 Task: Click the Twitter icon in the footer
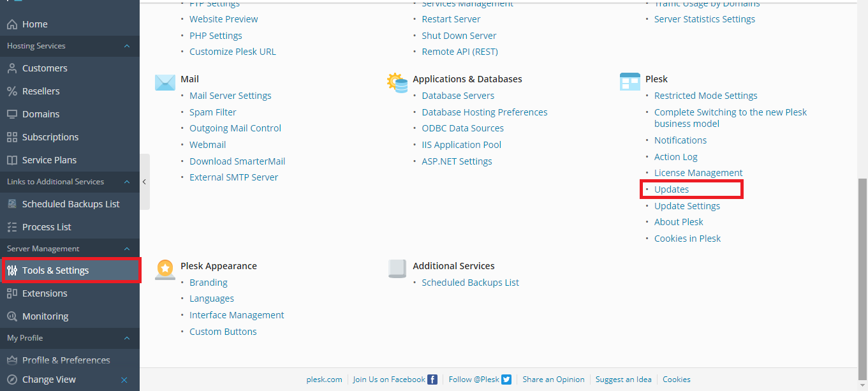point(506,380)
